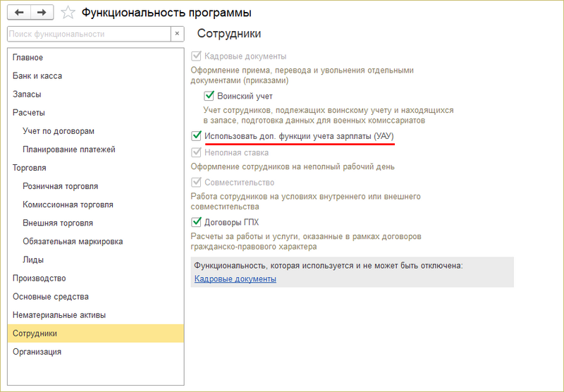Toggle "Использовать доп. функции учета зарплаты (УАУ)" checkbox
This screenshot has width=564, height=392.
tap(196, 136)
